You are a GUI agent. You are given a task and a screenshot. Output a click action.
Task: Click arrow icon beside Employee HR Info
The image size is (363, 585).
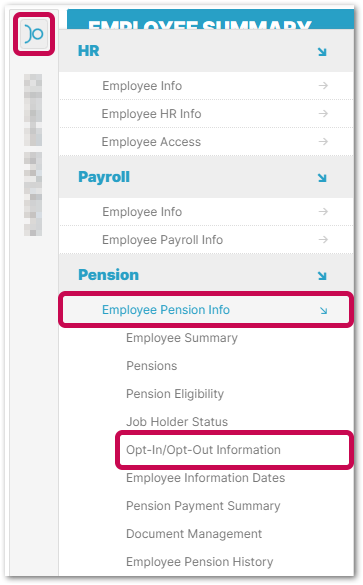(323, 113)
